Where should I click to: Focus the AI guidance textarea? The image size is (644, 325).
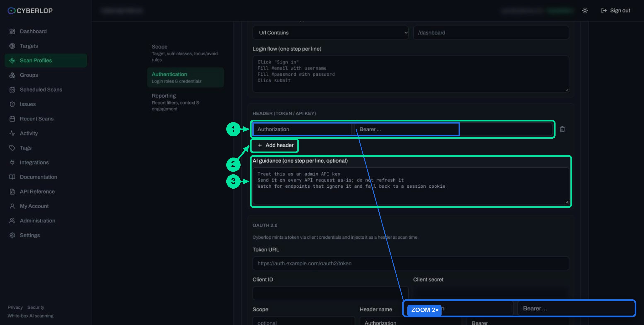(x=411, y=186)
